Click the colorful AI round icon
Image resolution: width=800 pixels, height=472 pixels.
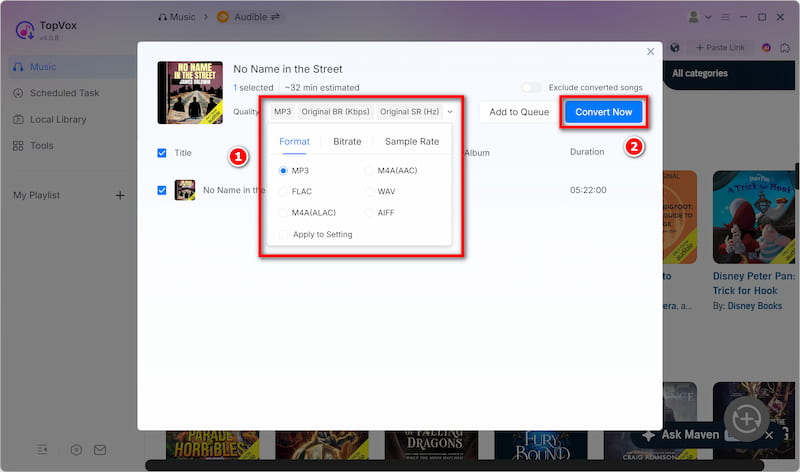(x=766, y=47)
